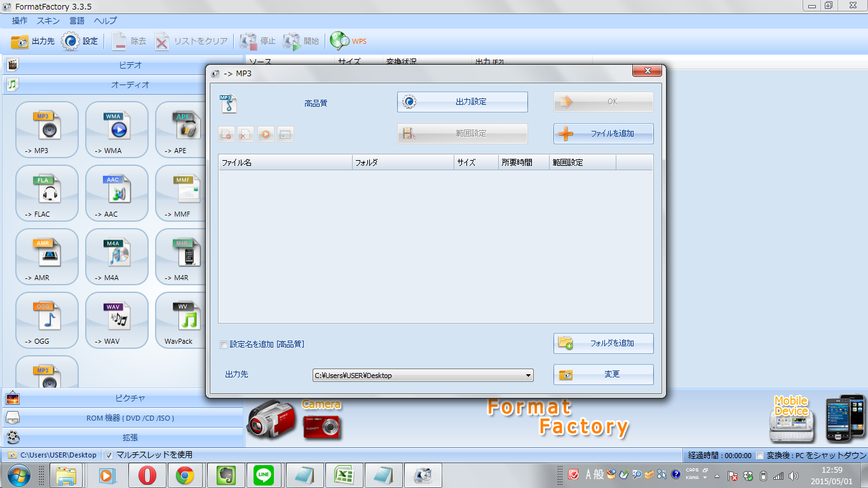The image size is (868, 488).
Task: Open the ヘルプ menu
Action: pyautogui.click(x=105, y=21)
